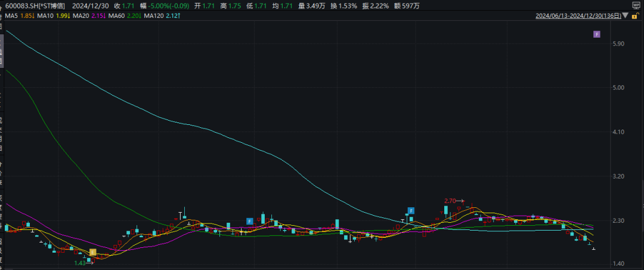The image size is (644, 270).
Task: Open the WP icon in top-right corner
Action: (x=636, y=5)
